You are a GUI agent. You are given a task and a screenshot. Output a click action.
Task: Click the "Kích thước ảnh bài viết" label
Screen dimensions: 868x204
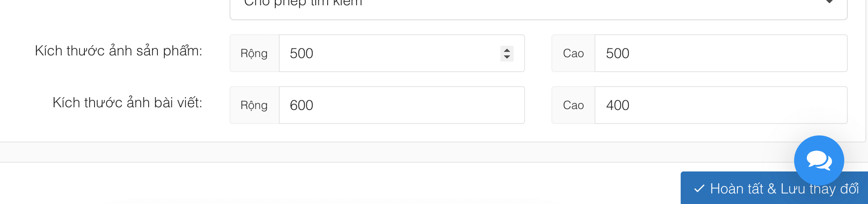[127, 103]
